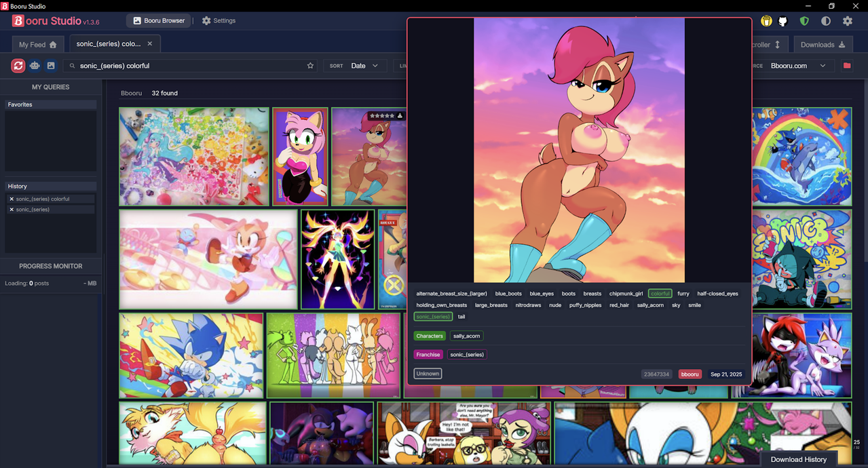Image resolution: width=868 pixels, height=468 pixels.
Task: Click the green shield icon
Action: (x=804, y=21)
